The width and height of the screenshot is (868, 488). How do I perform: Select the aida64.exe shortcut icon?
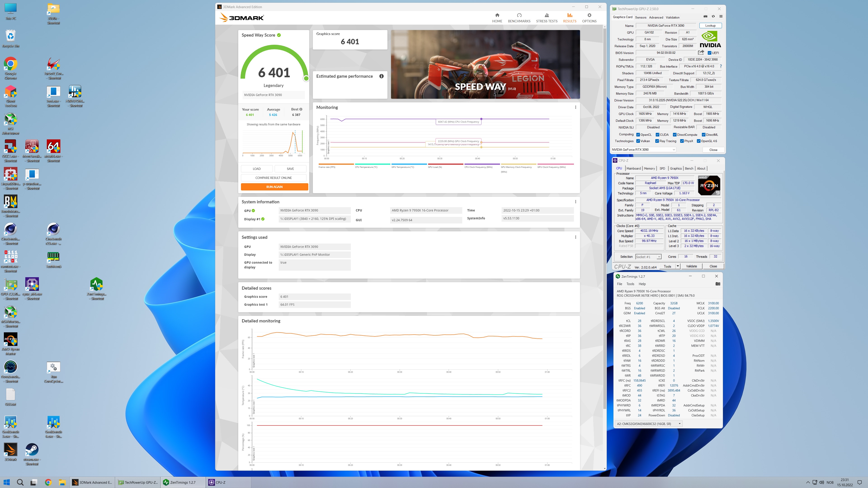click(x=54, y=151)
